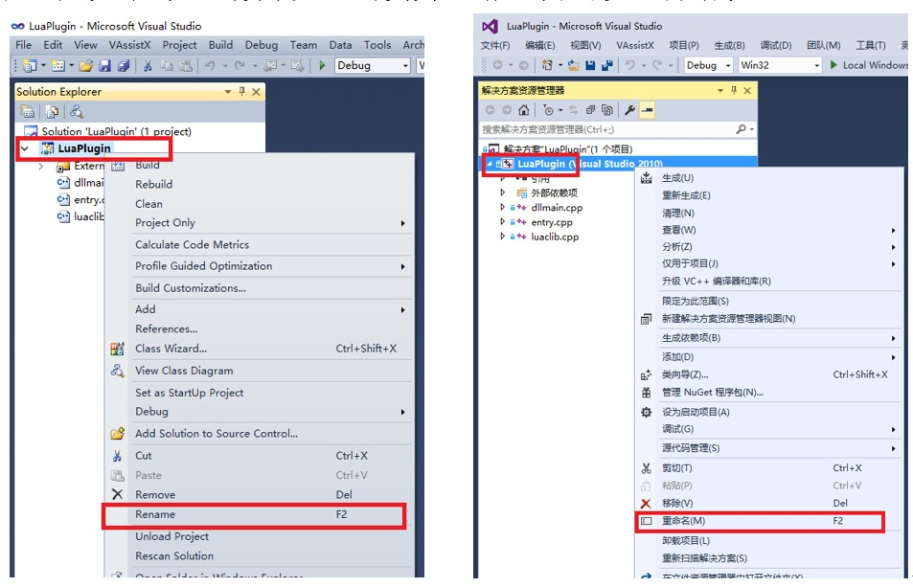
Task: Open 项目(P) menu in right window
Action: (684, 45)
